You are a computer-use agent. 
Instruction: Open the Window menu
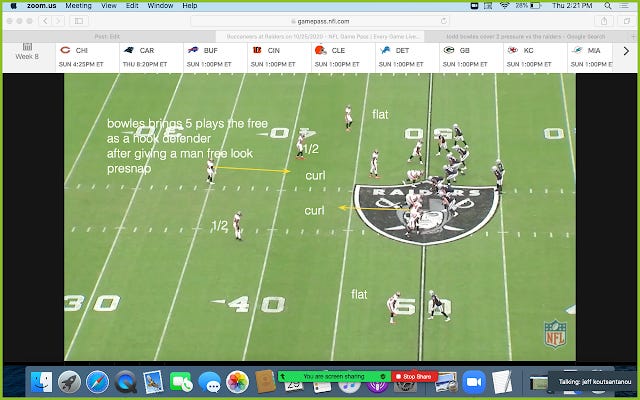(160, 6)
